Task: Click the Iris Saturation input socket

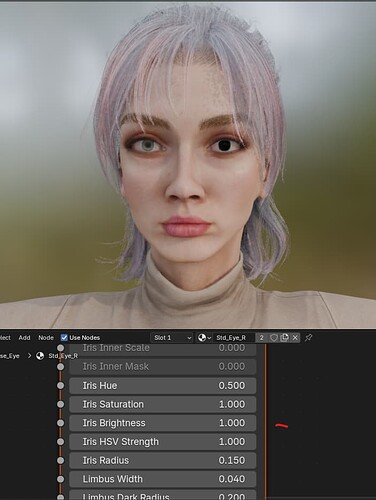Action: coord(60,404)
